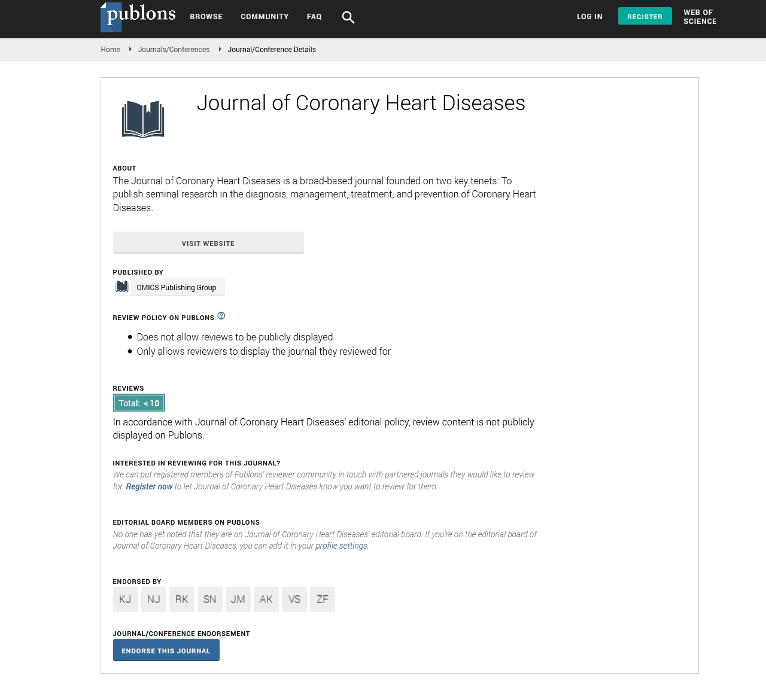Open the Community menu

pos(265,17)
